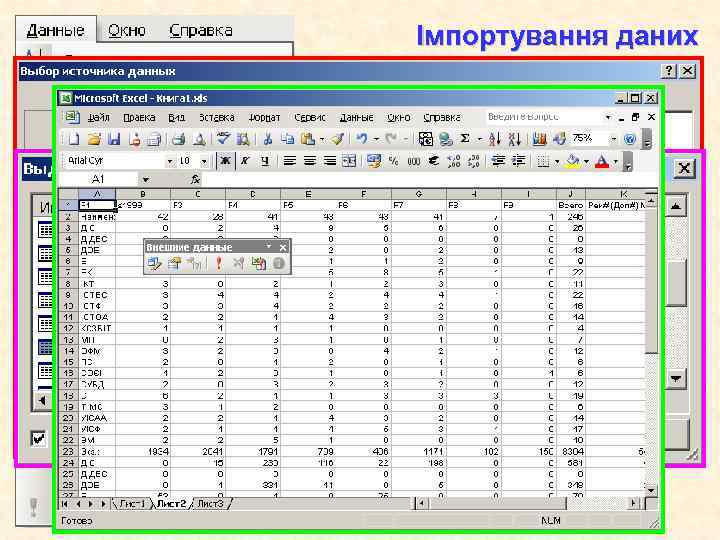Open Data Range Properties on Внешние данные toolbar

point(174,264)
